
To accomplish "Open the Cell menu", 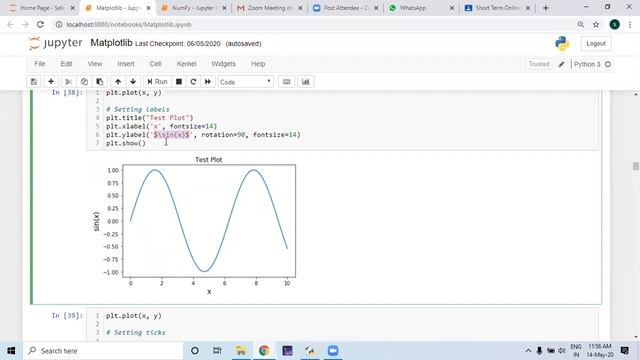I will point(156,64).
